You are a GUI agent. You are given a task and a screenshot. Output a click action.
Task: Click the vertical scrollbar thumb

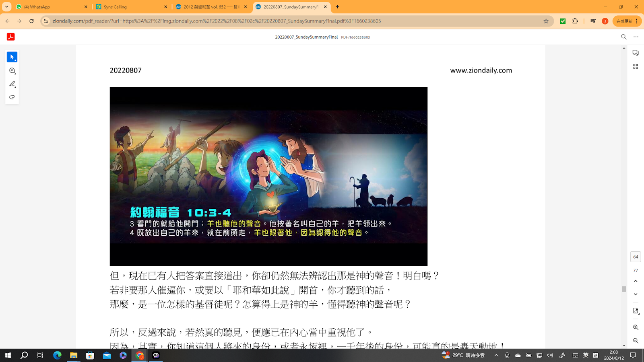tap(624, 289)
